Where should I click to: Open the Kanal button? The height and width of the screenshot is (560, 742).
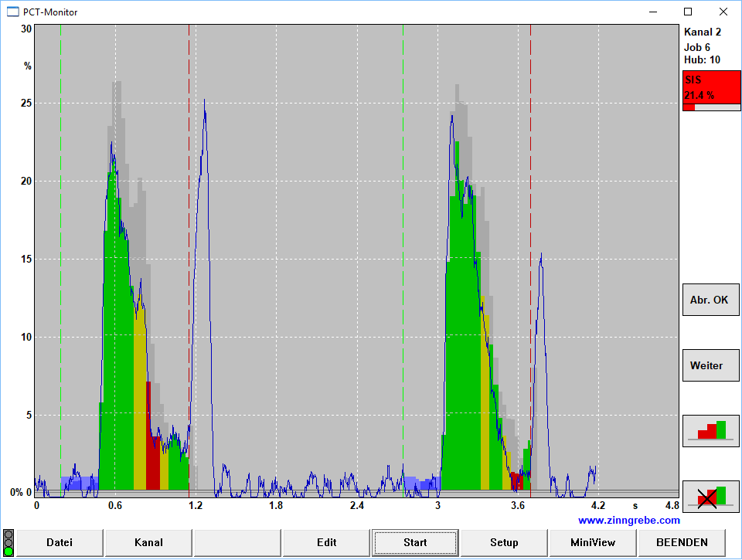[x=148, y=542]
